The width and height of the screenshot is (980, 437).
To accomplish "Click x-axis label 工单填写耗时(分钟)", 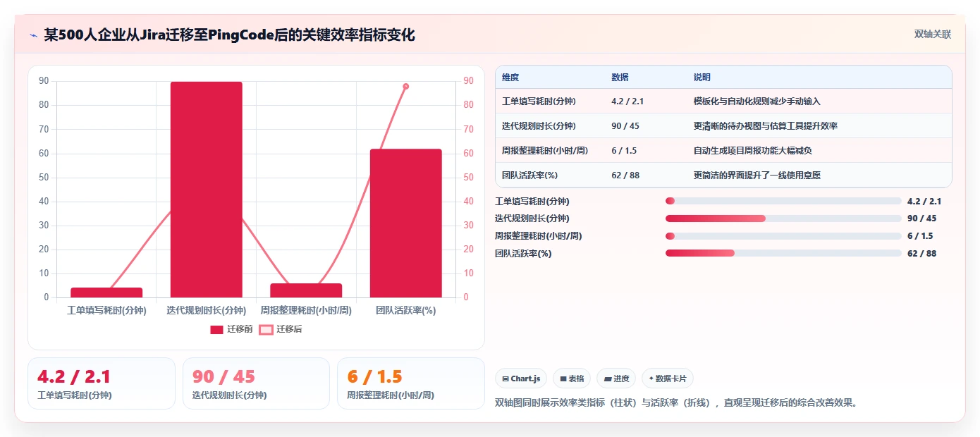I will (106, 310).
